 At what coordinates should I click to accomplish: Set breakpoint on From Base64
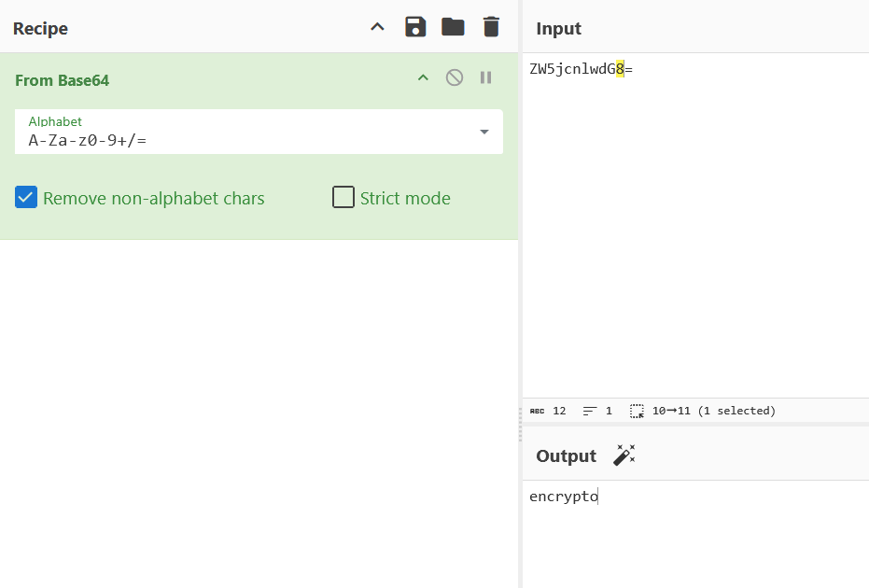pos(485,77)
